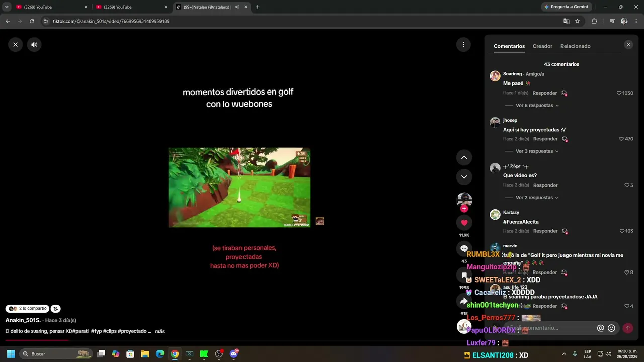
Task: Click the taskbar Buscar search box
Action: (x=57, y=354)
